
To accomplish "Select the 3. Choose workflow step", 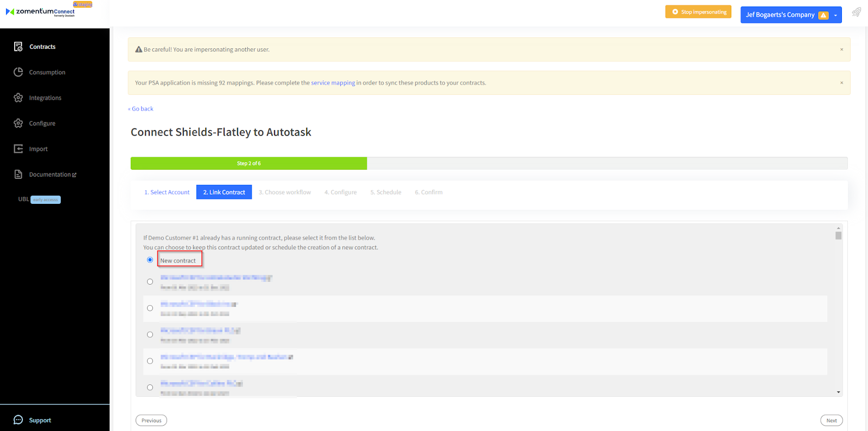I will point(285,192).
